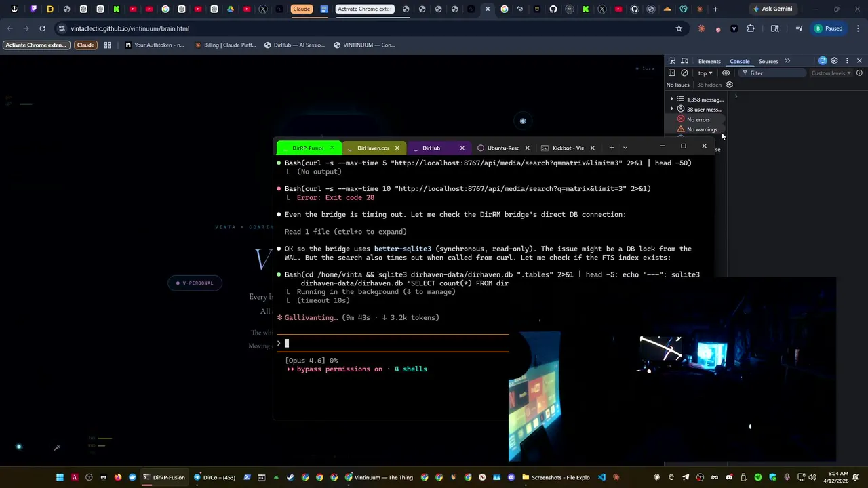
Task: Focus the console Filter field
Action: pyautogui.click(x=772, y=73)
